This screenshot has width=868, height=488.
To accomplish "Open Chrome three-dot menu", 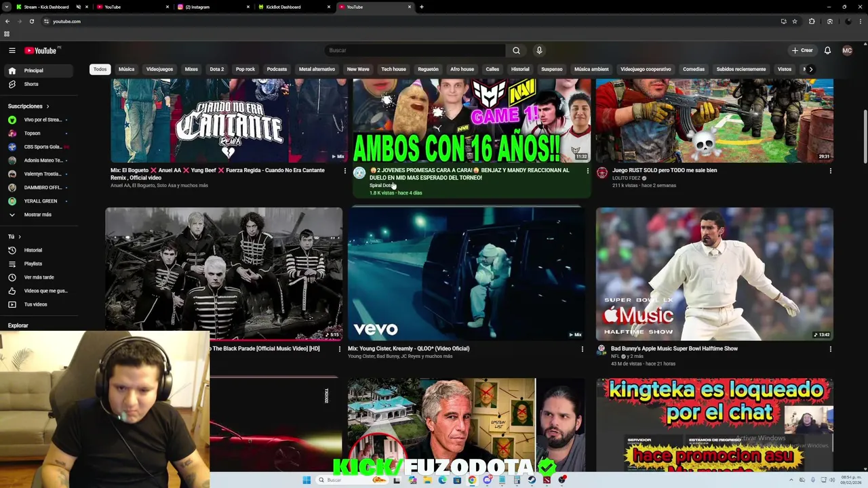I will [x=860, y=21].
